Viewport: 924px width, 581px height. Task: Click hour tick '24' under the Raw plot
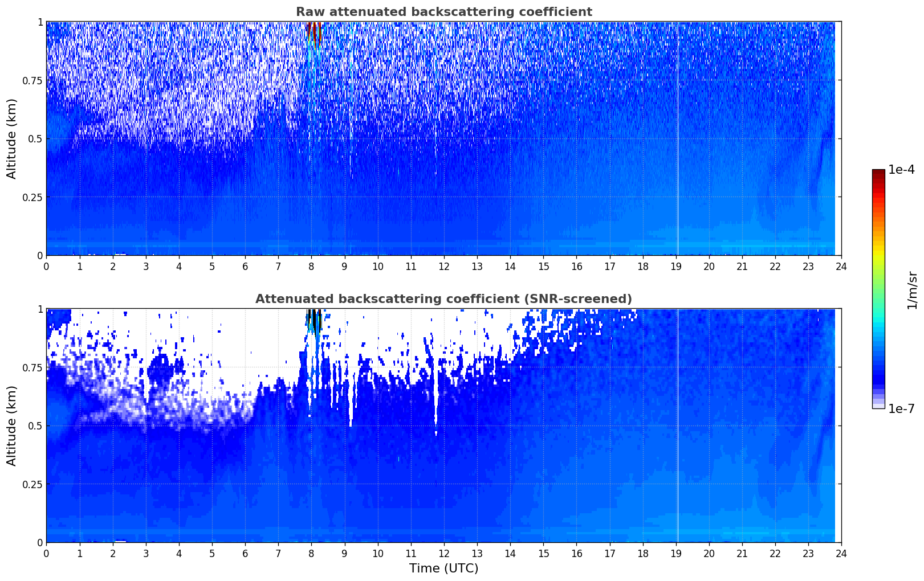coord(841,266)
